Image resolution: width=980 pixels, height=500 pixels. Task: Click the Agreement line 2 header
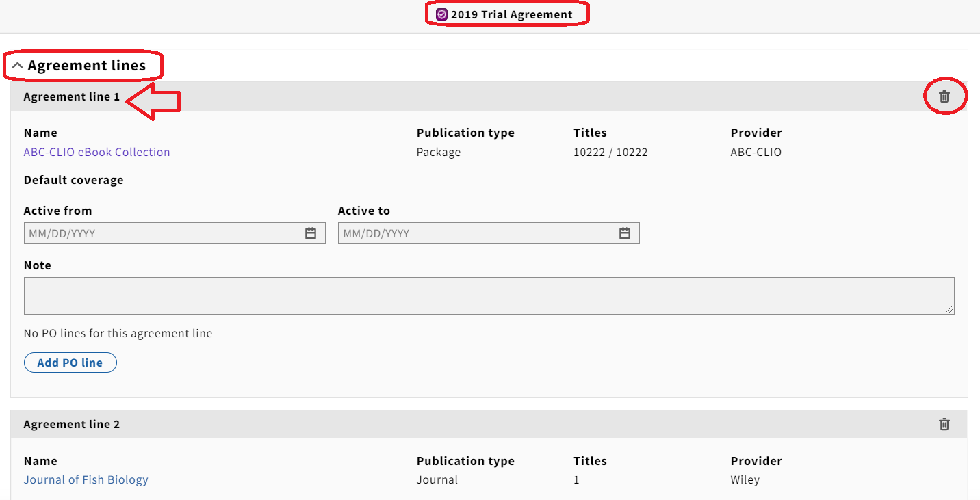pyautogui.click(x=489, y=424)
